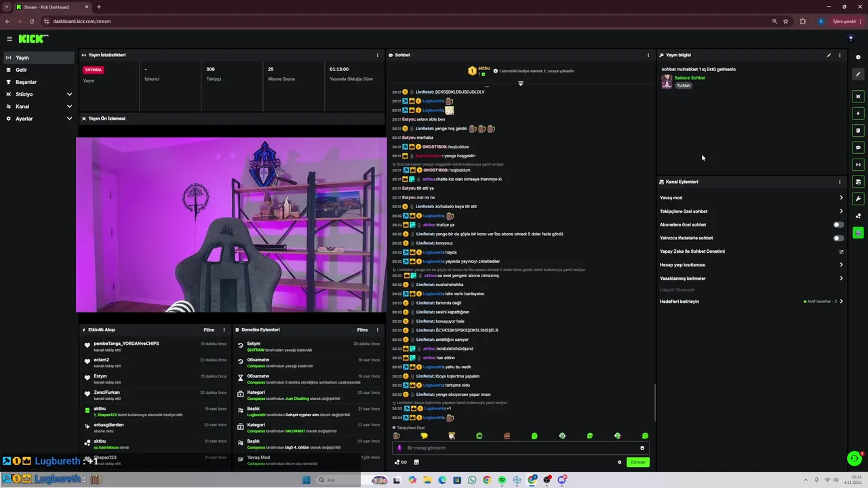Edit stream info with the pencil icon in Yayın bilgisi
The height and width of the screenshot is (488, 868).
coord(829,55)
